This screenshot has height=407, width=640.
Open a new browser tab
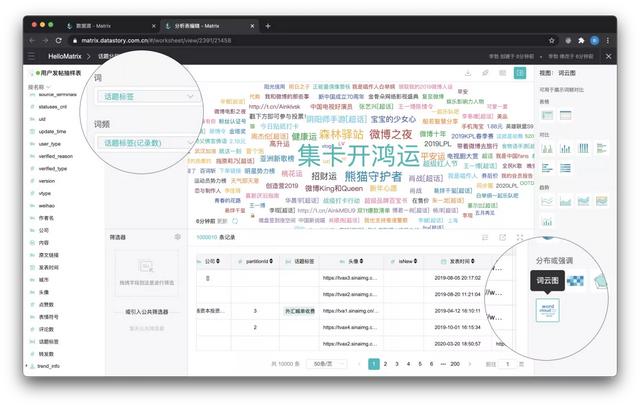[268, 26]
